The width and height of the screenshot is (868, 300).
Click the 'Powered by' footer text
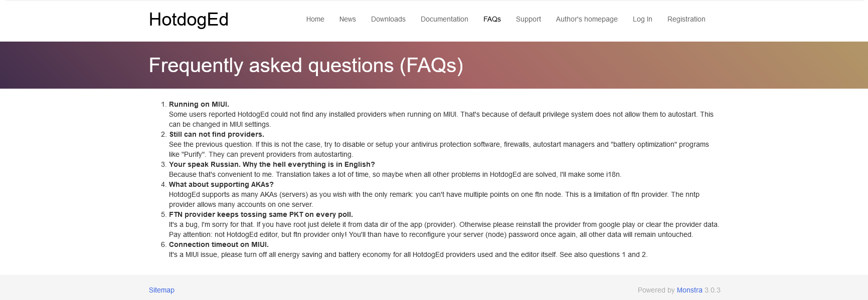[x=656, y=290]
